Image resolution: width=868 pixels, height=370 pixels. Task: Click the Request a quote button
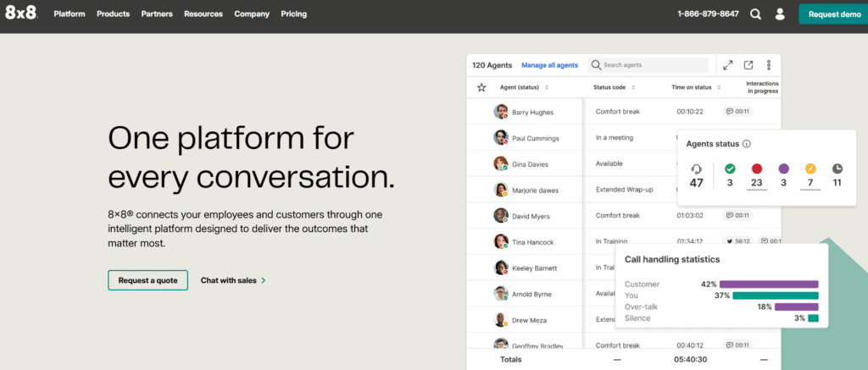(147, 280)
